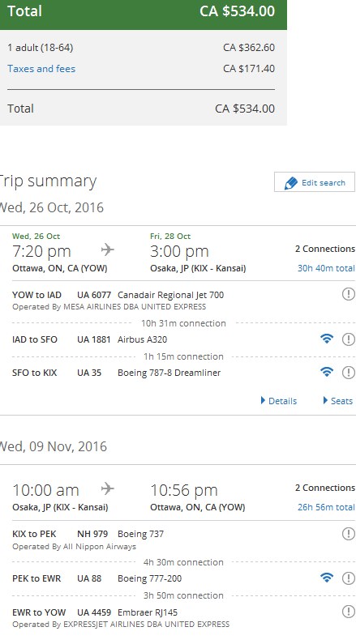This screenshot has height=644, width=356.
Task: Expand the Details section for outbound flight
Action: (x=279, y=400)
